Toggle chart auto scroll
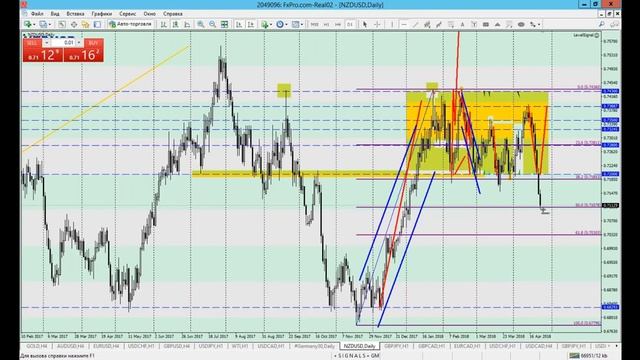Viewport: 640px width, 360px height. [239, 24]
